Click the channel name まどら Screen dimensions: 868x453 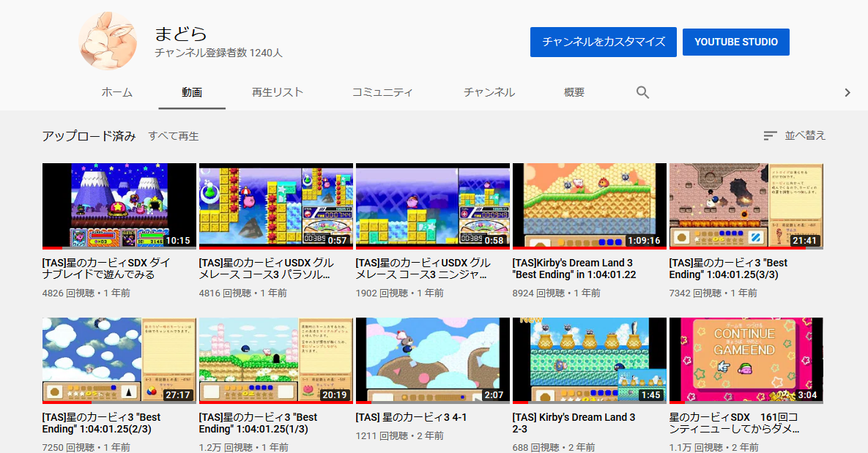coord(180,34)
